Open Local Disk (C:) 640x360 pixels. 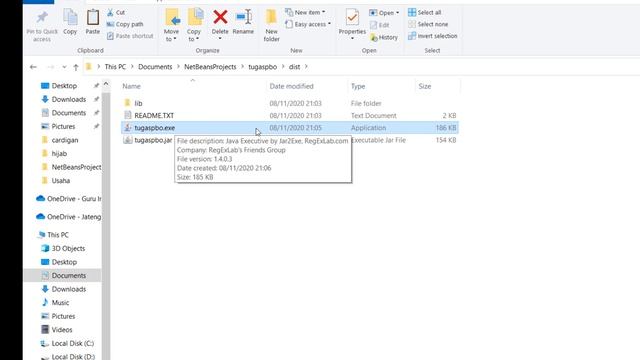[73, 343]
